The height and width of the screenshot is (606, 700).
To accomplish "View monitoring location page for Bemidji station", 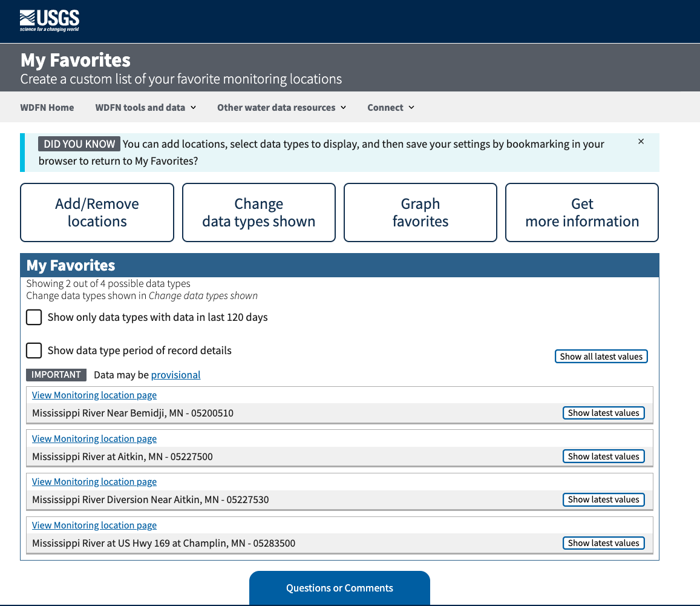I will click(94, 395).
